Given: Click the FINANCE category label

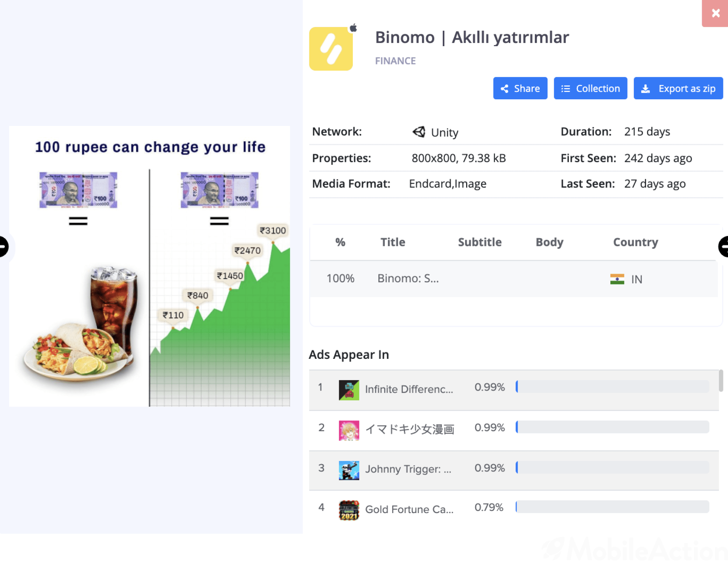Looking at the screenshot, I should point(395,61).
